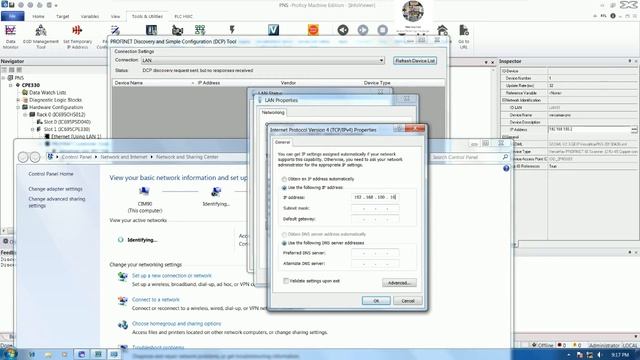Open the Connection LAN dropdown
Viewport: 640px width, 360px height.
click(x=381, y=60)
